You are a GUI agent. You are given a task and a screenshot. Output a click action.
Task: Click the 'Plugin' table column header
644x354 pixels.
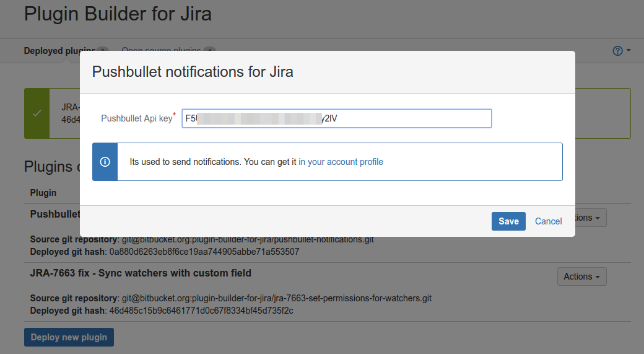[43, 193]
